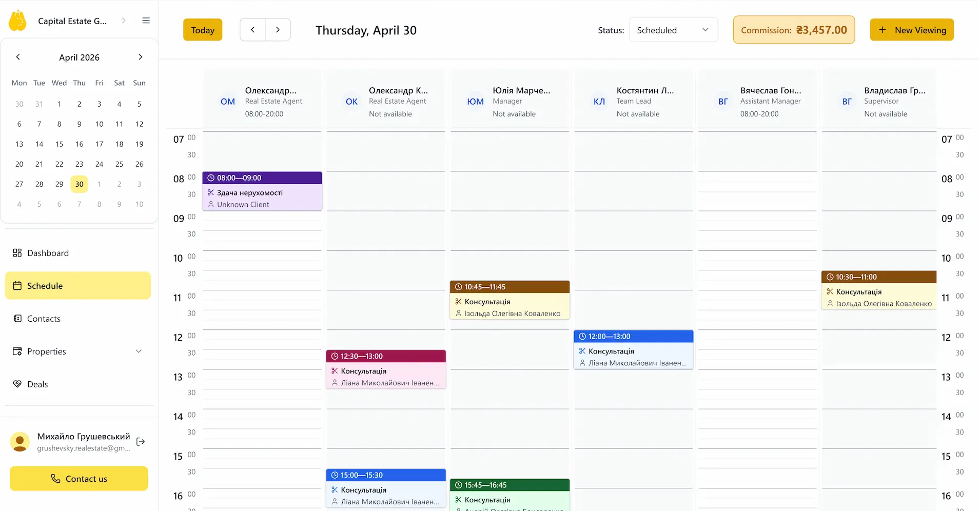The height and width of the screenshot is (511, 980).
Task: Click Олександр К... Real Estate Agent name
Action: pos(398,91)
